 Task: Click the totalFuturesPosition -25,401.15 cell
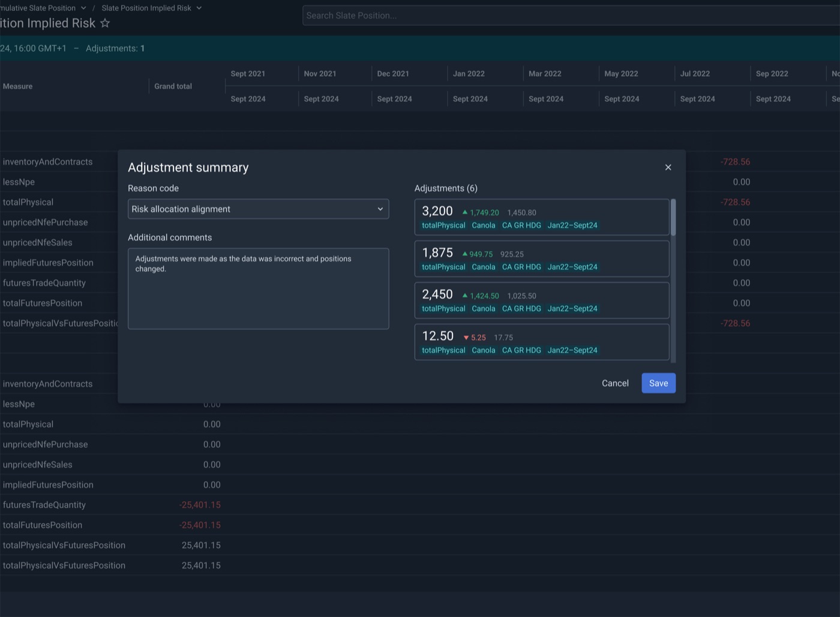click(x=200, y=525)
